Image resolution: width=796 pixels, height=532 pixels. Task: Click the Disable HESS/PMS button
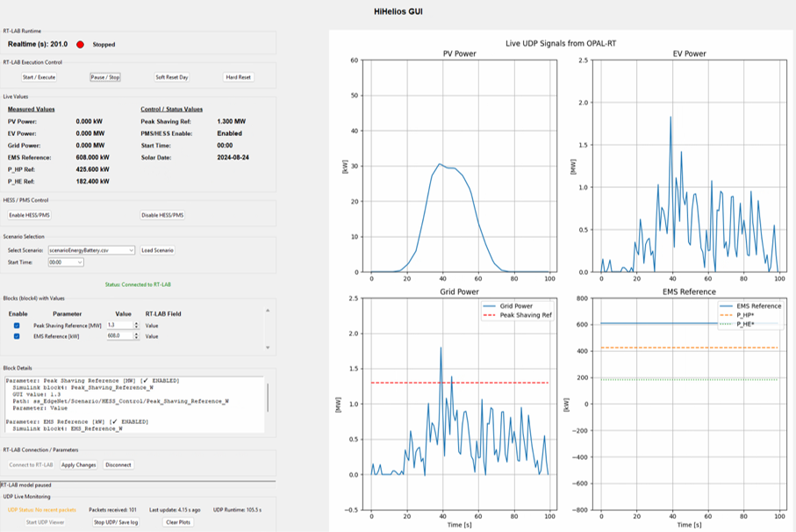[162, 215]
